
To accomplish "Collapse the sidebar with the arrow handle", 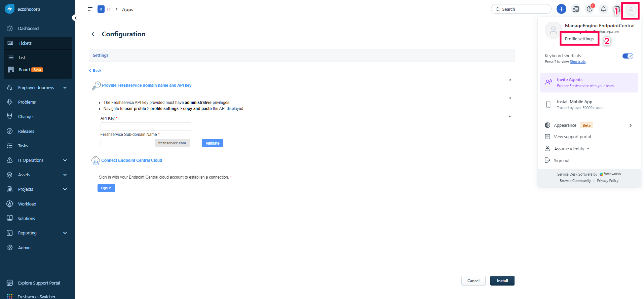I will tap(75, 18).
